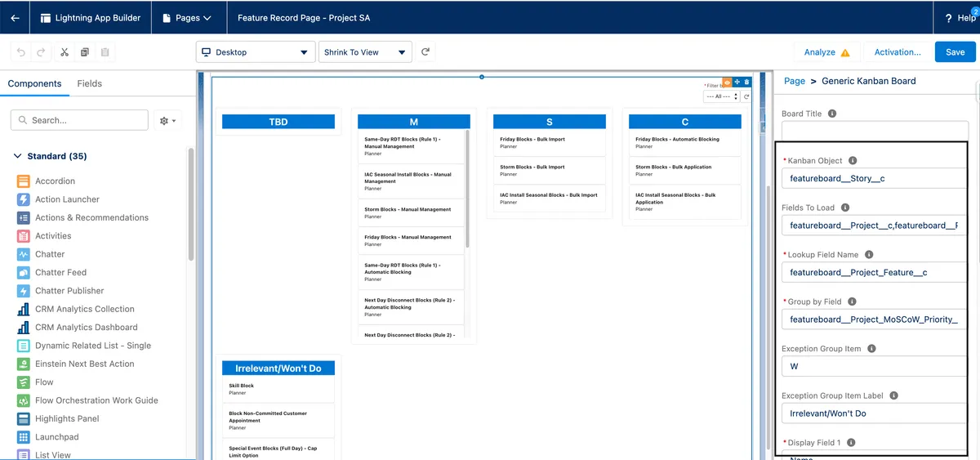
Task: Click the Chatter Feed component icon
Action: point(23,272)
